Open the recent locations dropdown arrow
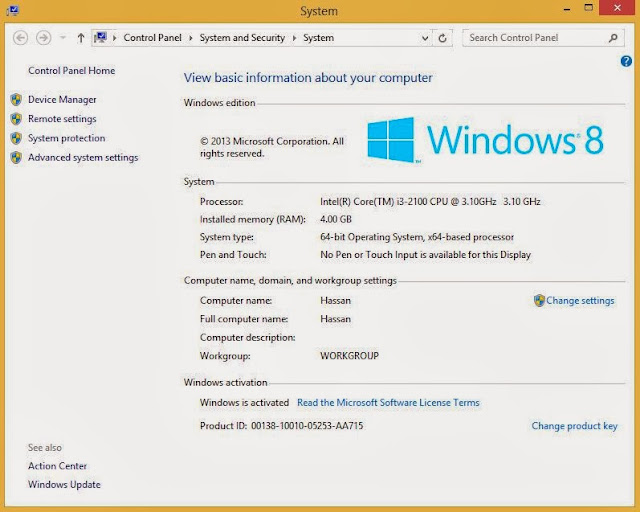Screen dimensions: 640x512 point(63,38)
